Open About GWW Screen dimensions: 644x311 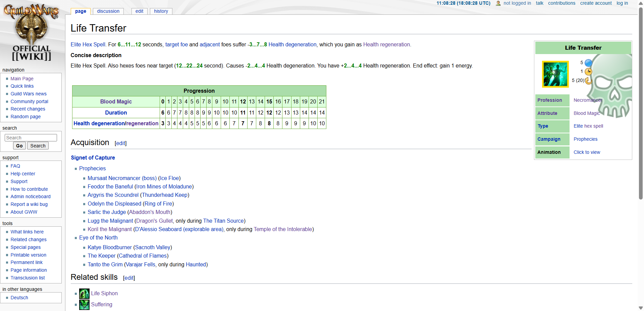[24, 212]
